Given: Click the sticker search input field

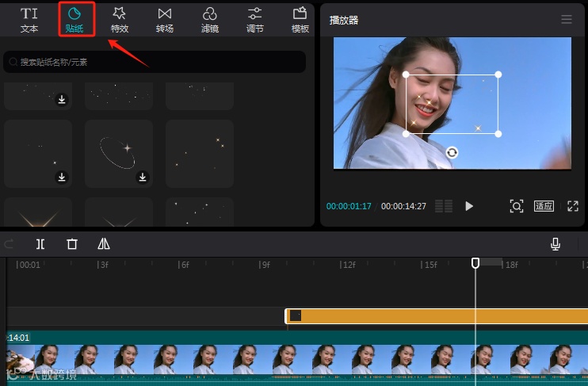Looking at the screenshot, I should pos(158,62).
